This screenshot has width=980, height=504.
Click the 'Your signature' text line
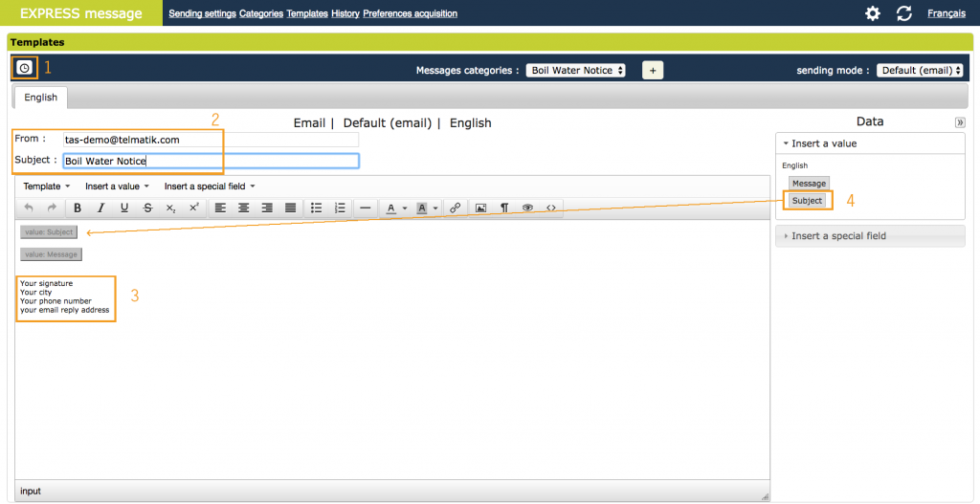pos(46,283)
